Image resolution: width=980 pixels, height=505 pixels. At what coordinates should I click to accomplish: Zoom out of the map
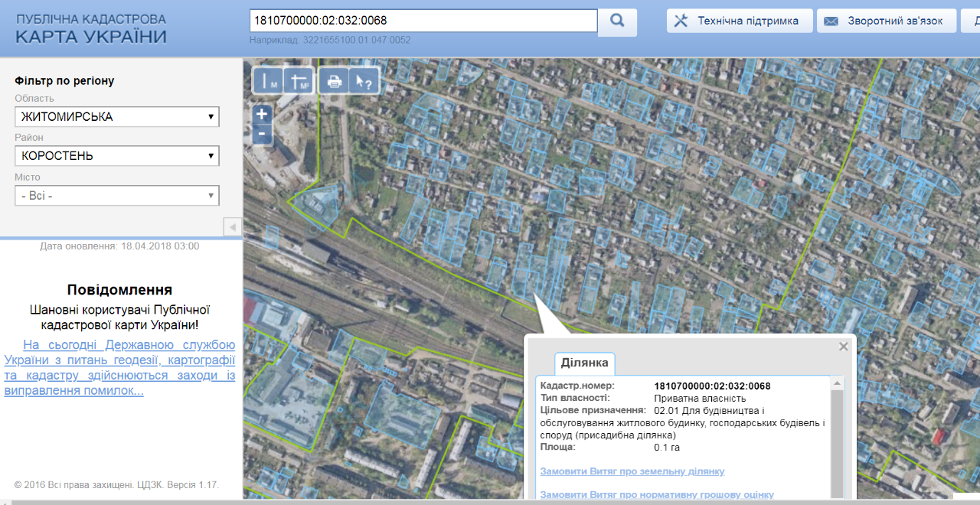click(262, 134)
